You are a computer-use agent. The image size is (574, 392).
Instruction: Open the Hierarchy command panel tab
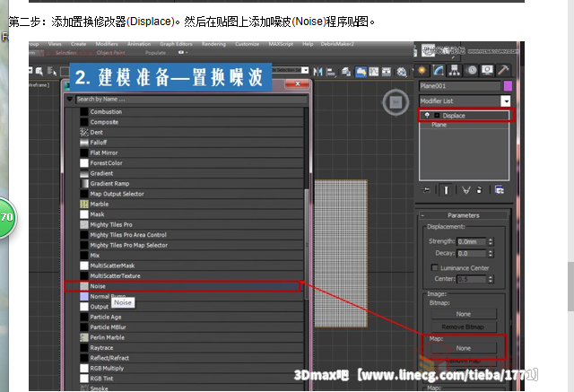(x=455, y=70)
